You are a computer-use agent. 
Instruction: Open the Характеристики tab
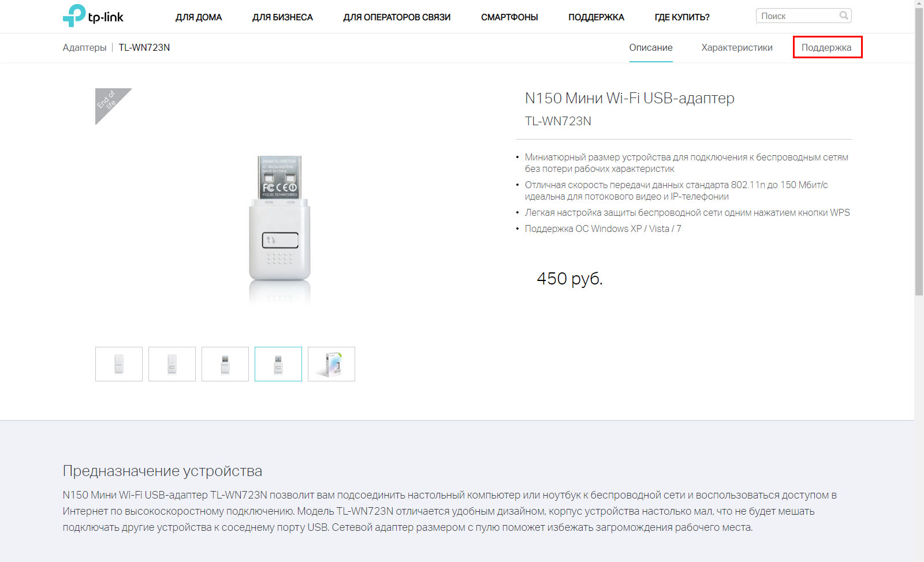pyautogui.click(x=737, y=47)
